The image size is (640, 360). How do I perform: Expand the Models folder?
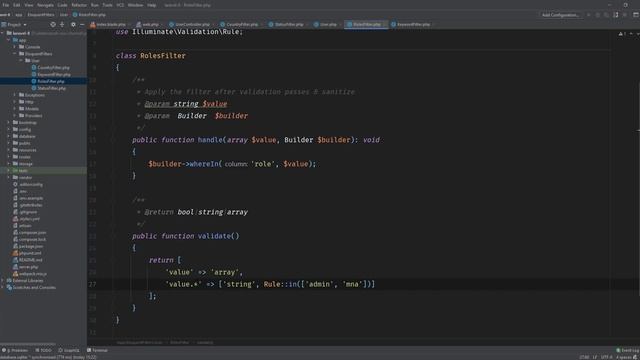point(15,109)
